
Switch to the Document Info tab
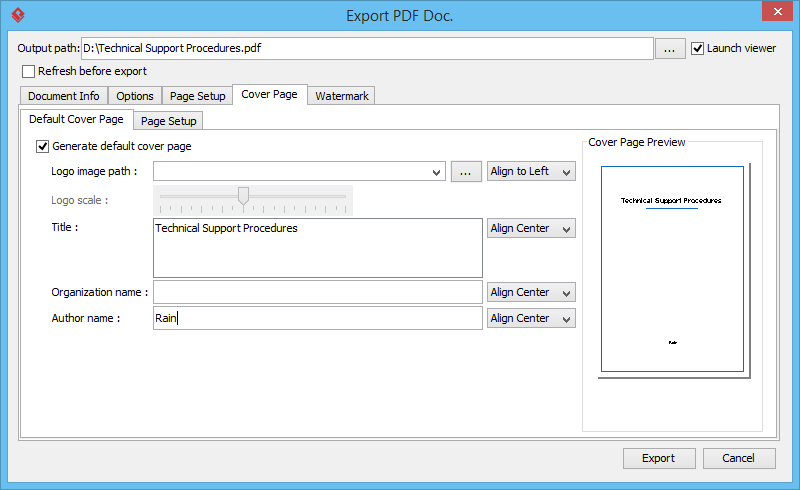tap(63, 96)
